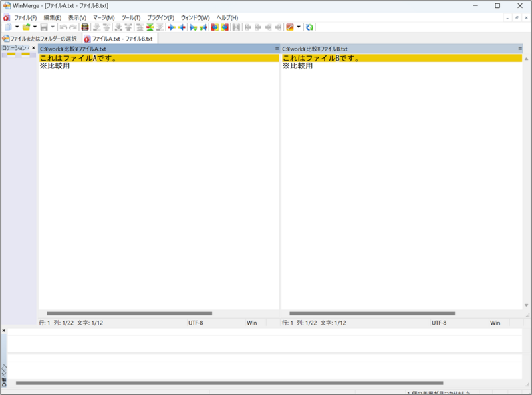532x395 pixels.
Task: Open the ヘルプ(H) menu
Action: [x=227, y=18]
